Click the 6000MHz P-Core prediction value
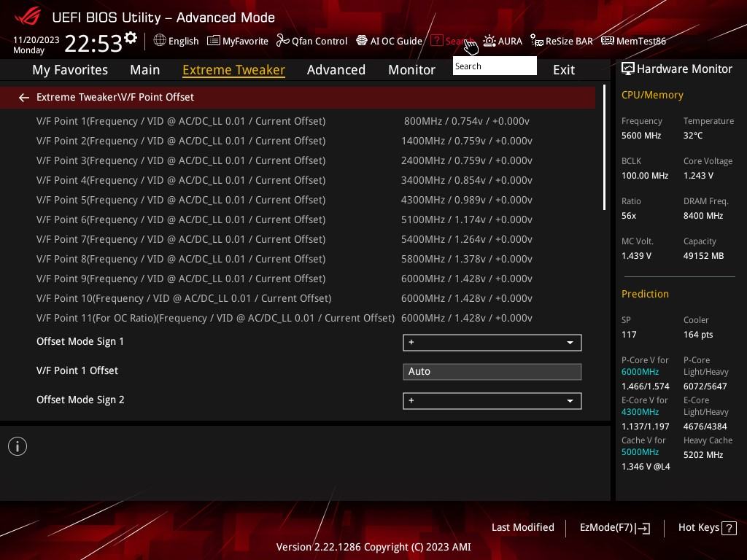The width and height of the screenshot is (747, 560). [x=640, y=371]
